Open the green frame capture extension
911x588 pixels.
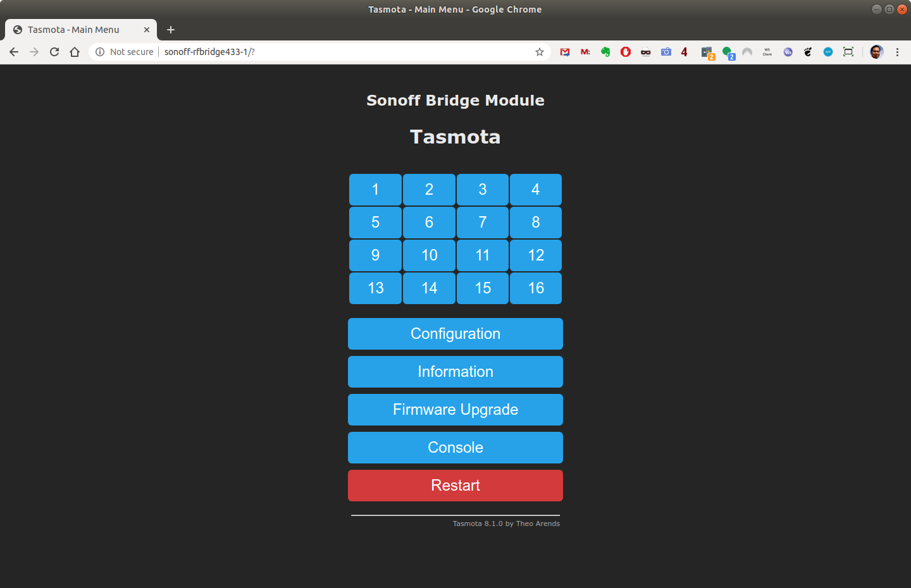tap(848, 52)
